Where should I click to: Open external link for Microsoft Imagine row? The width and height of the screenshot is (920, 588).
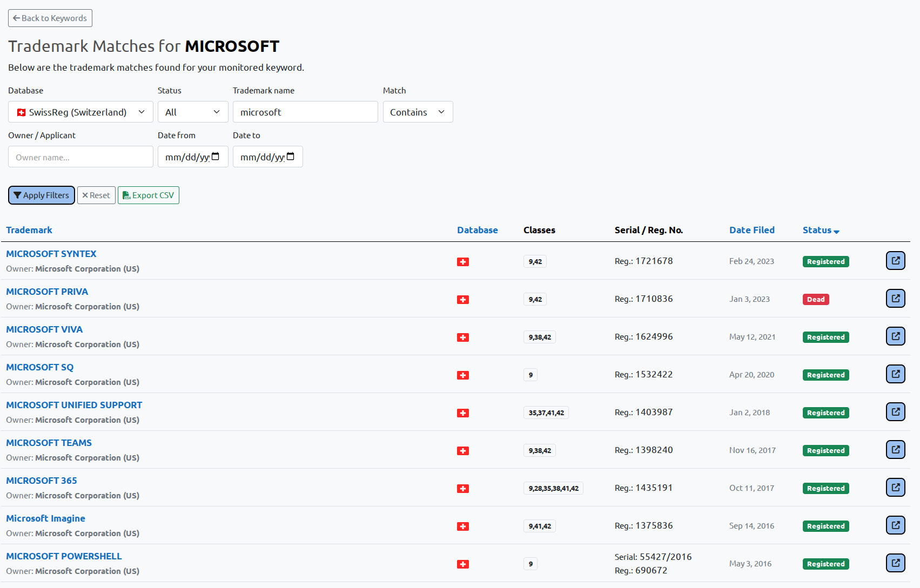(895, 525)
